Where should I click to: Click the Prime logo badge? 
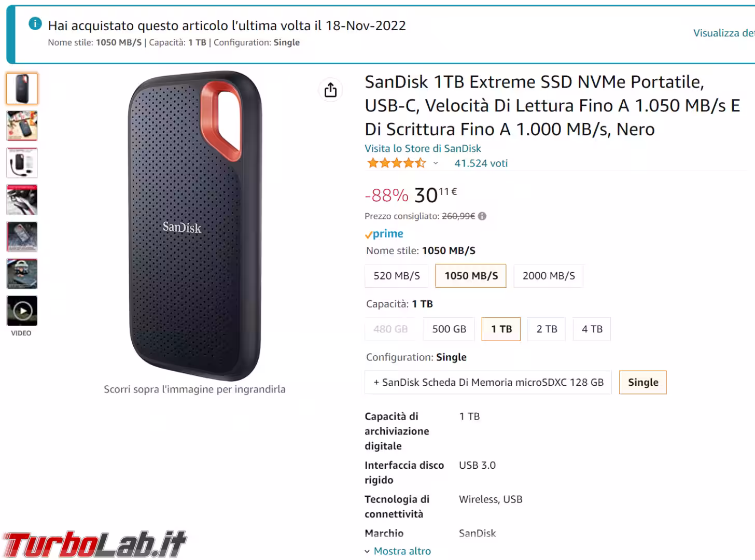coord(384,234)
